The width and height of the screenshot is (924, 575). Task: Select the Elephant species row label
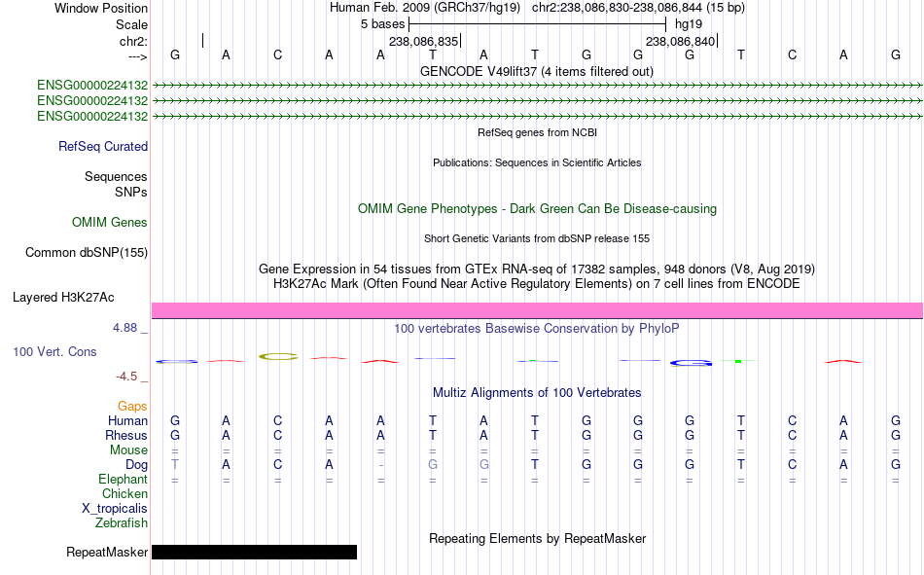[123, 479]
